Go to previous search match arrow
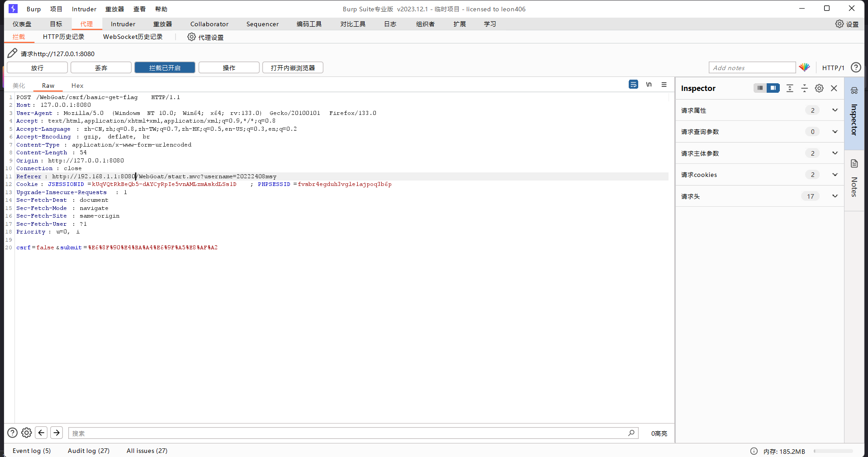 click(x=41, y=433)
